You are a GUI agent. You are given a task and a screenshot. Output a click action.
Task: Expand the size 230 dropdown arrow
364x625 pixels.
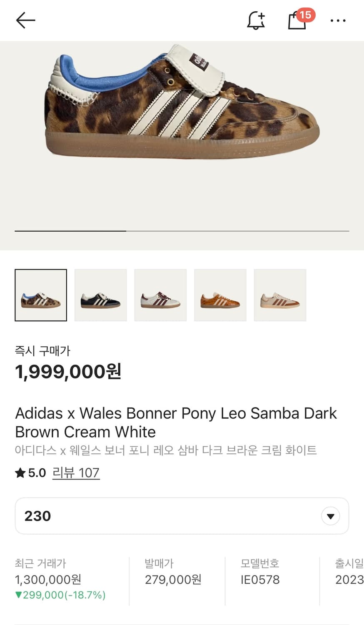click(x=330, y=516)
